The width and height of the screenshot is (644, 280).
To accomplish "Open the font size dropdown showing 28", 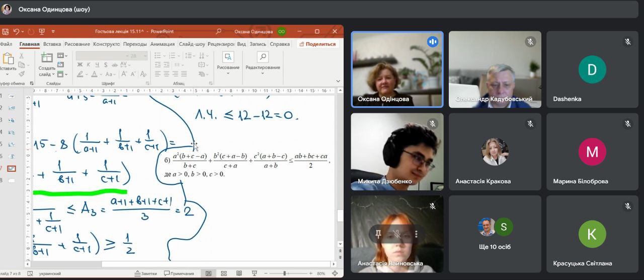I will click(x=145, y=56).
